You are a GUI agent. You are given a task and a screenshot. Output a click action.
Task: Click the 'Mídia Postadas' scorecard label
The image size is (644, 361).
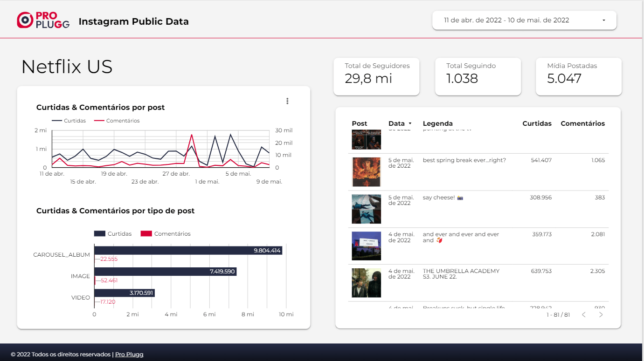572,66
